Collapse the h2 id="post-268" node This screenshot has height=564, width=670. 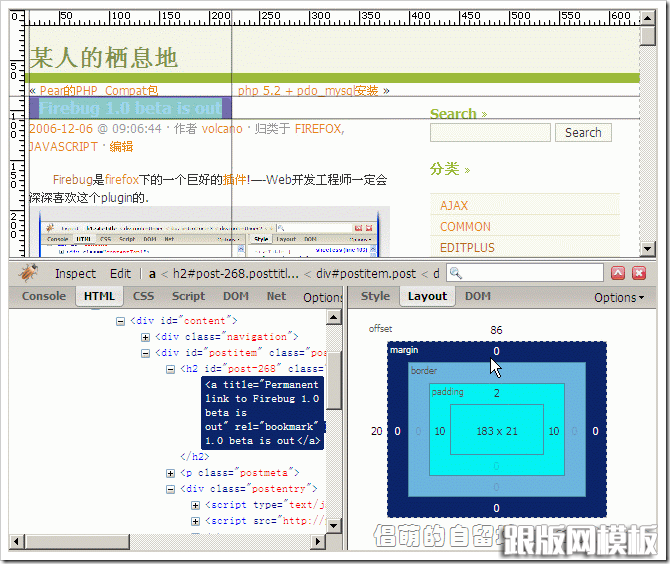coord(170,370)
